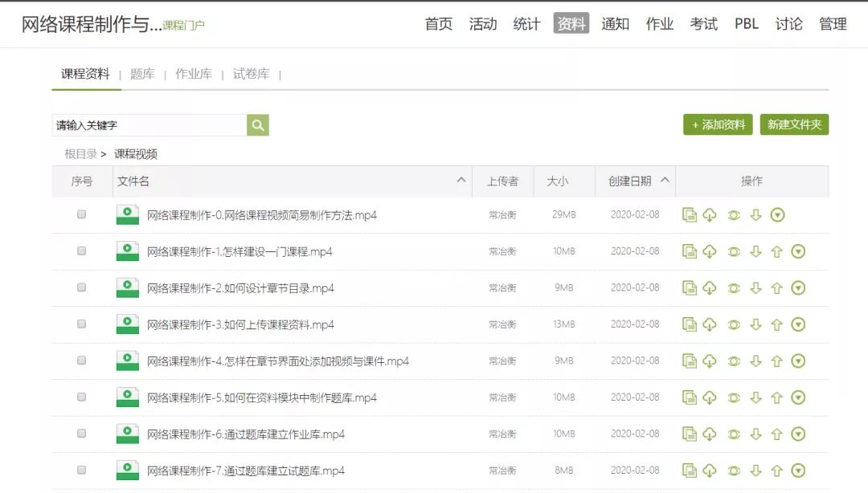Click copy icon in 网络课程制作-0 row
Screen dimensions: 868x493
coord(689,214)
